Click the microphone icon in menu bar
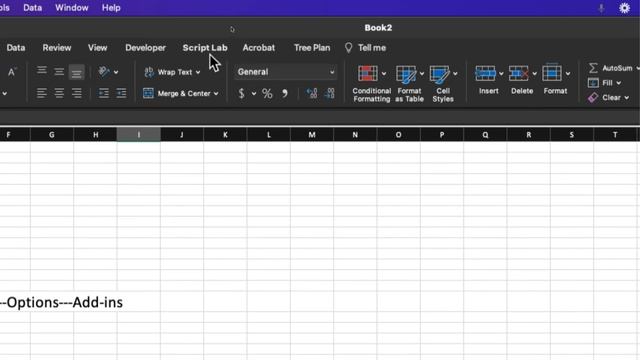This screenshot has width=640, height=360. pyautogui.click(x=601, y=8)
